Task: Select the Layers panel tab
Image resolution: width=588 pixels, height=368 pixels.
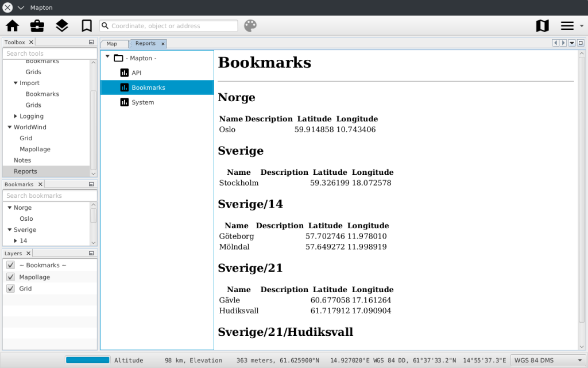Action: [13, 253]
